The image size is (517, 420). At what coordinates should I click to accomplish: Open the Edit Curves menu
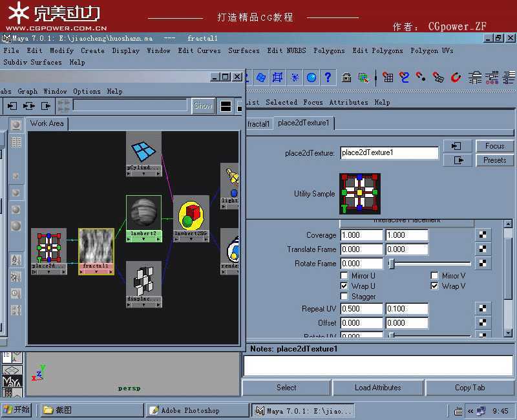click(199, 51)
